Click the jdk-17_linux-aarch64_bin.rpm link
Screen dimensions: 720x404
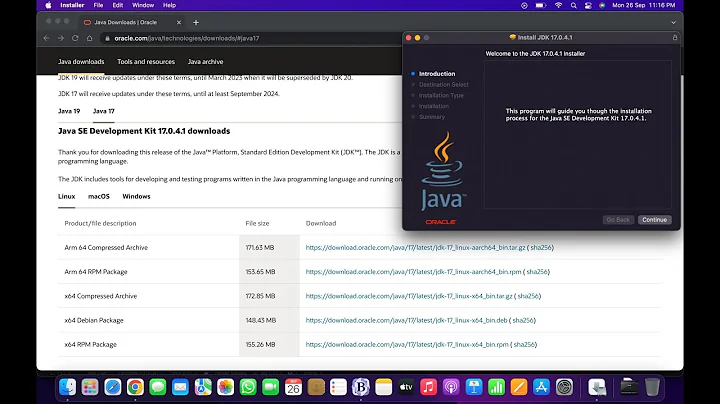click(x=414, y=272)
